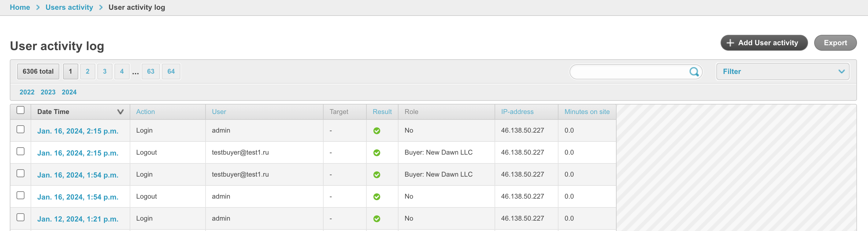
Task: Click the breadcrumb arrow after Users activity
Action: click(x=101, y=7)
